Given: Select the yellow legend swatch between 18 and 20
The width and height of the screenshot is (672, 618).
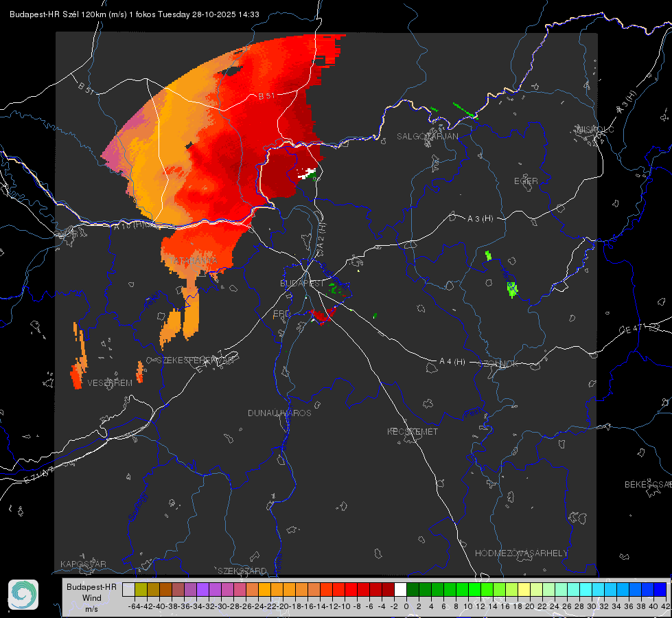Looking at the screenshot, I should tap(524, 589).
